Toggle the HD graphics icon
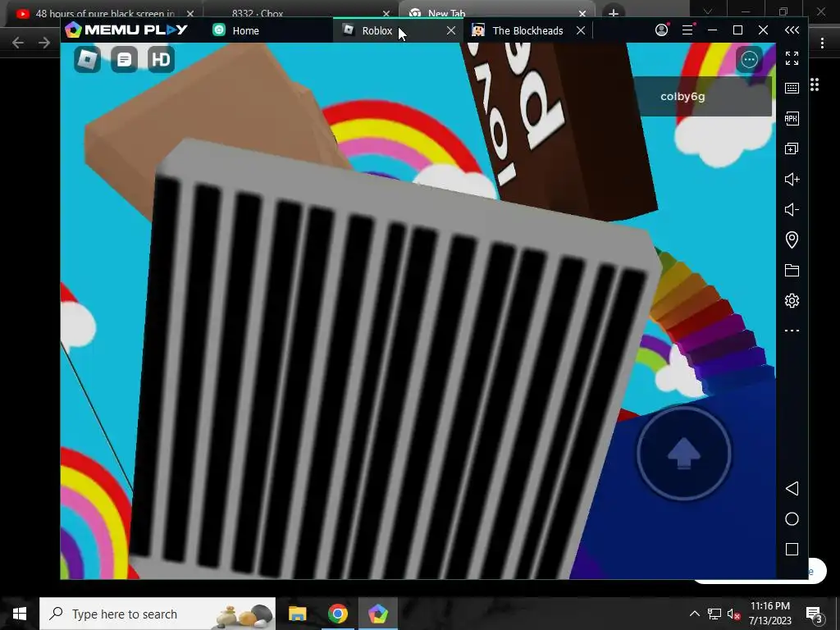 point(161,59)
